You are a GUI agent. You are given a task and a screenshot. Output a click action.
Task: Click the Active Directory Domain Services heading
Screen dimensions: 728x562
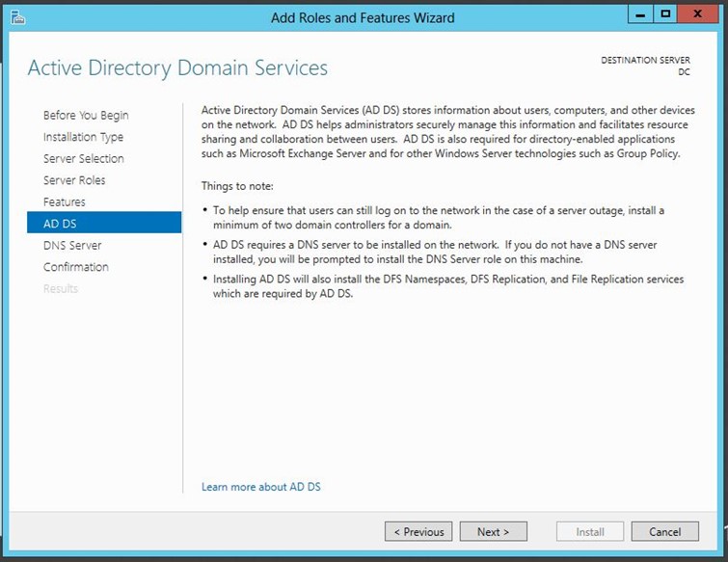click(x=177, y=68)
